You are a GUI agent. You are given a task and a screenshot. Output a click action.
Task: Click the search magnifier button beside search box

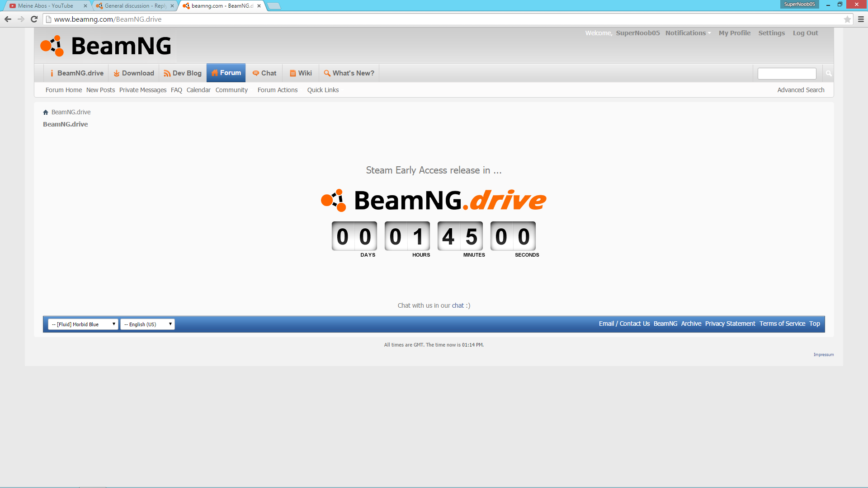click(x=828, y=73)
